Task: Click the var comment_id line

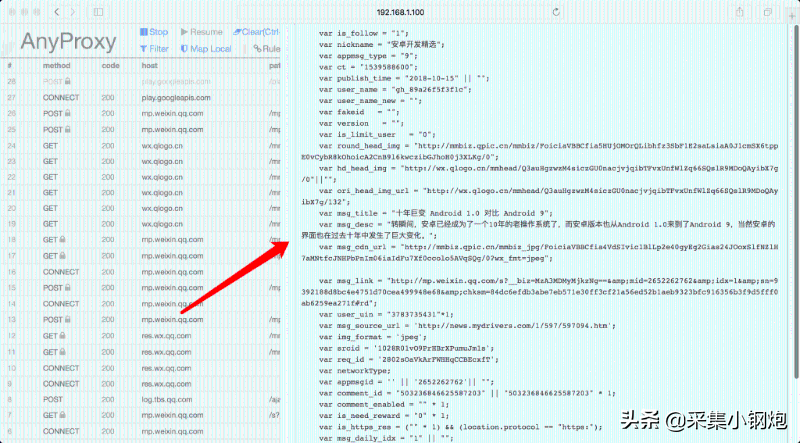Action: pyautogui.click(x=467, y=393)
